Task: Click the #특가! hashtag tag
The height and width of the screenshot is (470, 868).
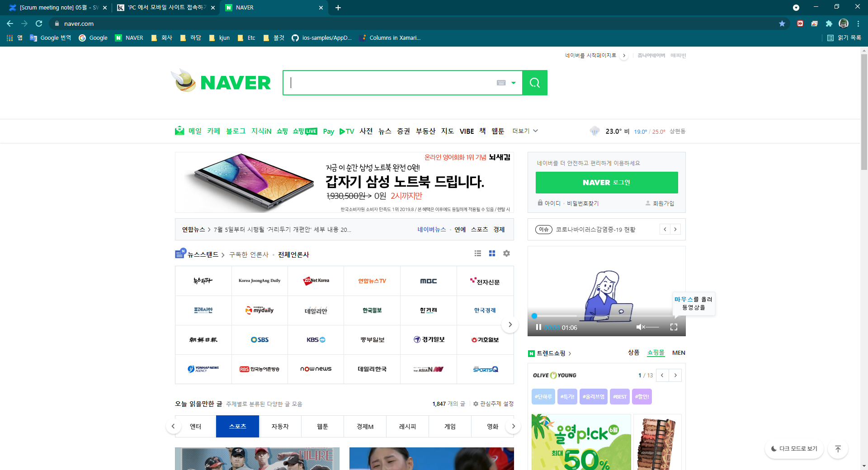Action: [x=567, y=397]
